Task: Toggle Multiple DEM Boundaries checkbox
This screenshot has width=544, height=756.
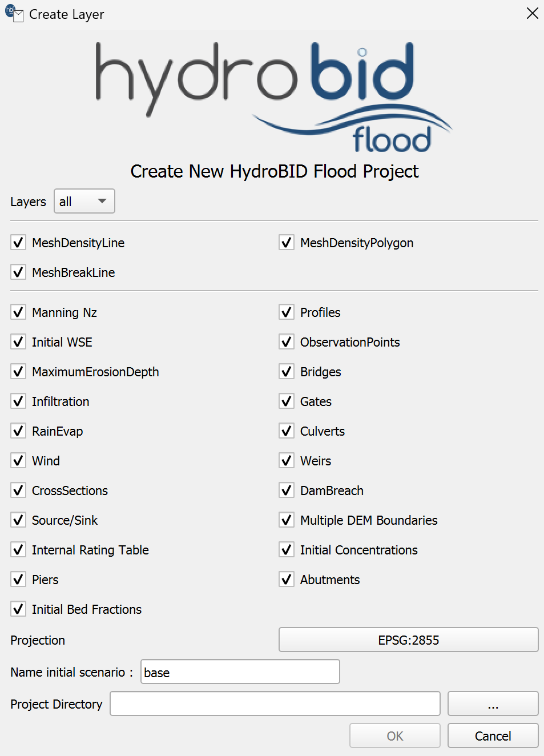Action: tap(287, 520)
